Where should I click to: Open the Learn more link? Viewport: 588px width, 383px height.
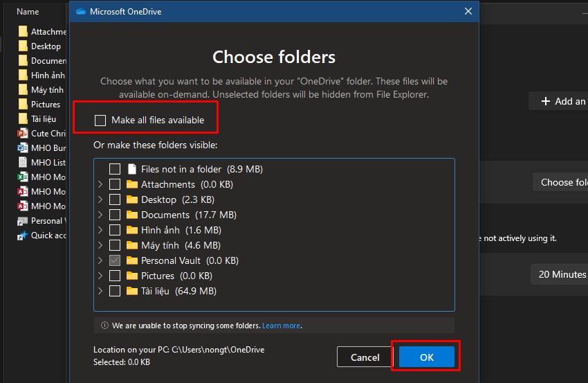(281, 326)
